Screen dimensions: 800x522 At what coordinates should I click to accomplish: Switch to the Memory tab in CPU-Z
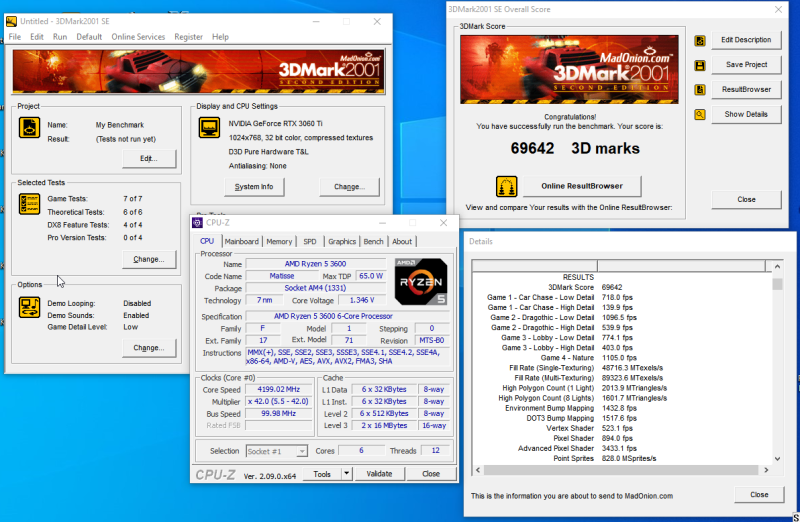[279, 241]
